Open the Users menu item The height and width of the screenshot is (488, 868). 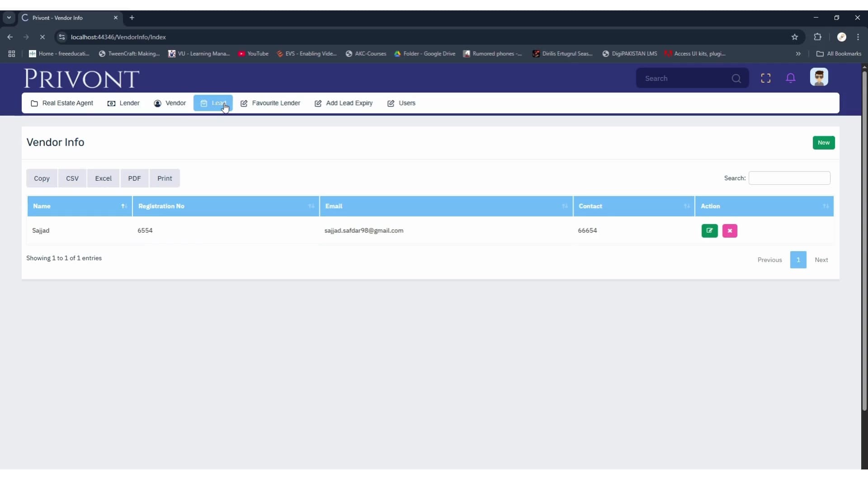[401, 103]
